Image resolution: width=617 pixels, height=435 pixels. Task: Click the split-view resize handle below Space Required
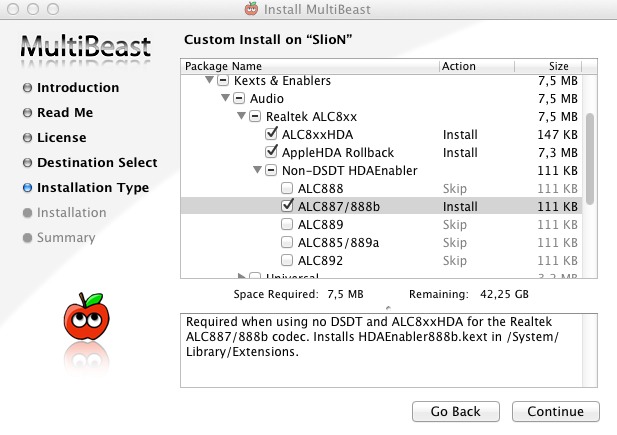[389, 308]
